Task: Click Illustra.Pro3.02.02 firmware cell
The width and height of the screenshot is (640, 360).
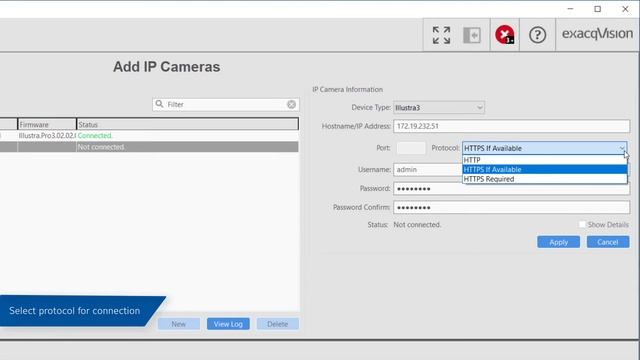Action: coord(47,136)
